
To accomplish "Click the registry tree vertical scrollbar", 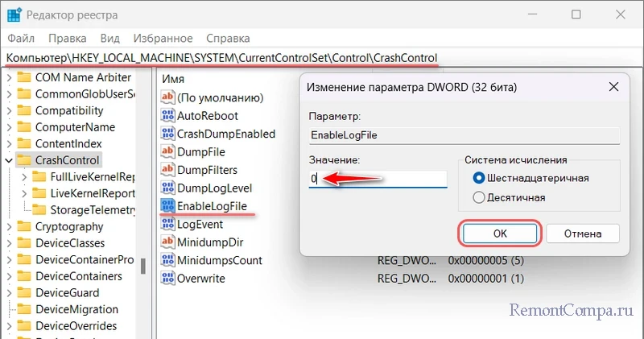I will pos(143,266).
